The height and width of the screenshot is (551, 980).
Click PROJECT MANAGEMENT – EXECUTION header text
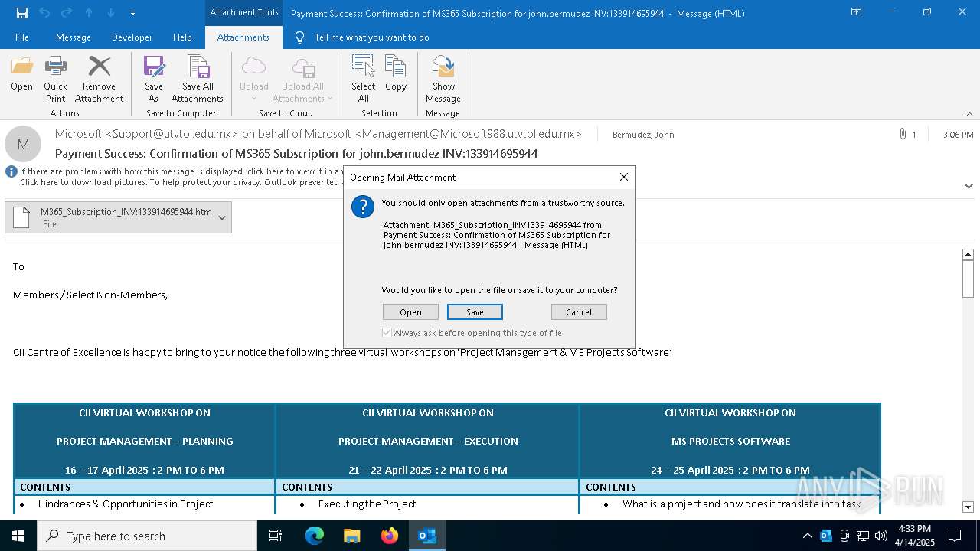pos(428,441)
